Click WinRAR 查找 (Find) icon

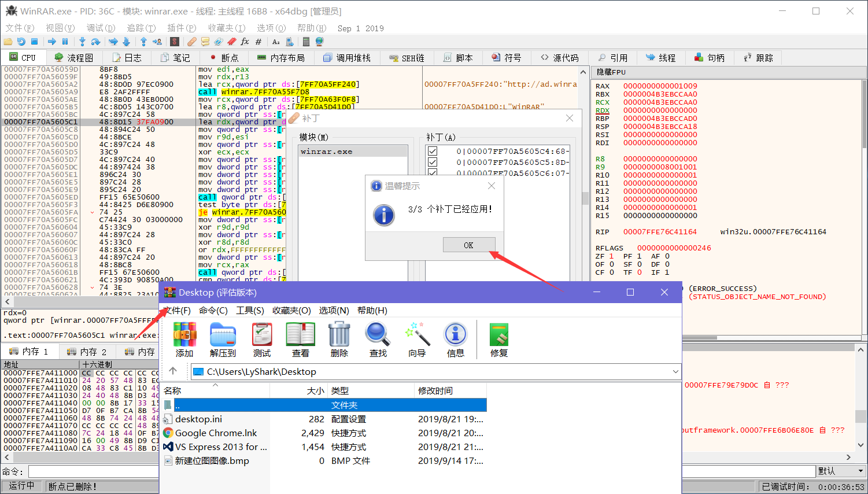coord(378,340)
